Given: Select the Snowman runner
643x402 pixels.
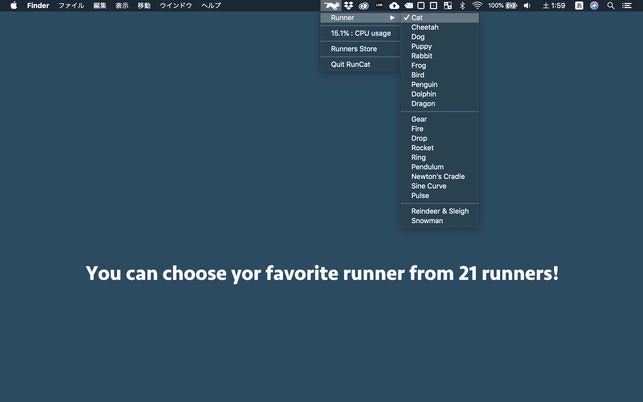Looking at the screenshot, I should coord(440,221).
